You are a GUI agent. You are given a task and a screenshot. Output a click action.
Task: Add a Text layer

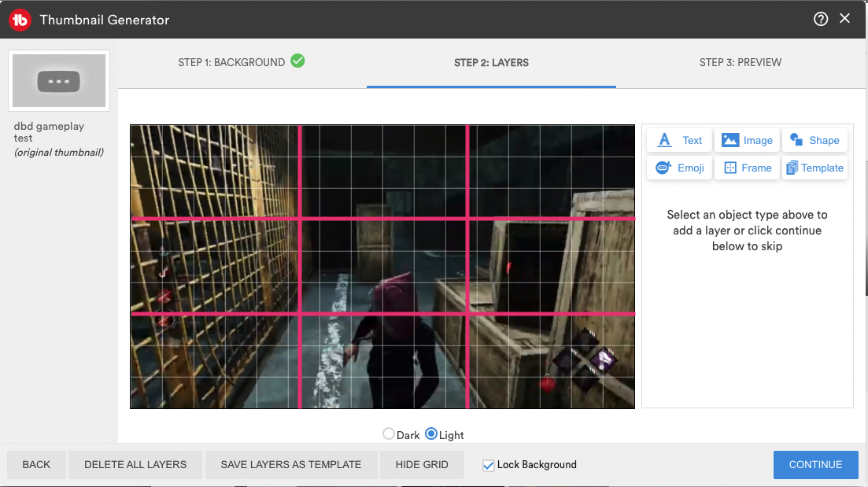(x=679, y=141)
